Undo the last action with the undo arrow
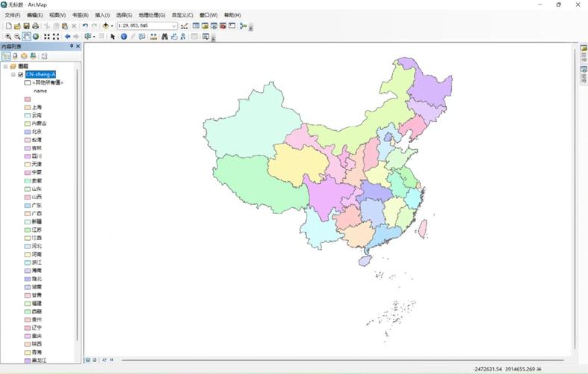The image size is (588, 374). click(x=85, y=26)
